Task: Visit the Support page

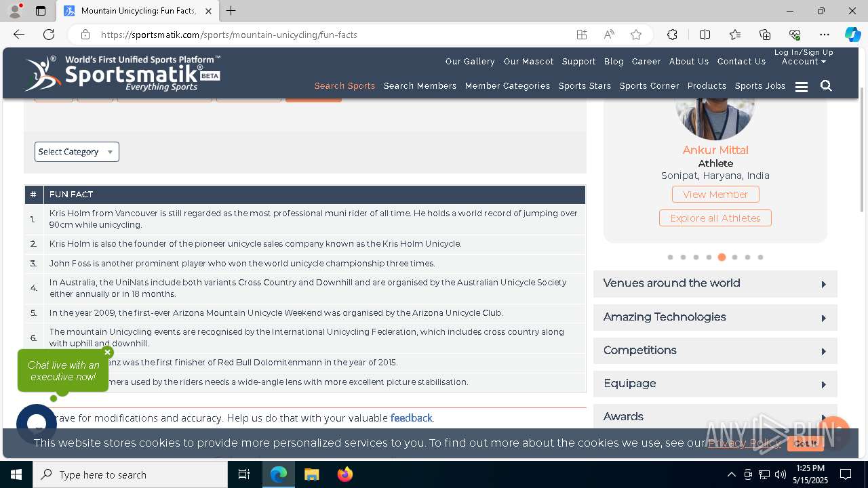Action: click(578, 62)
